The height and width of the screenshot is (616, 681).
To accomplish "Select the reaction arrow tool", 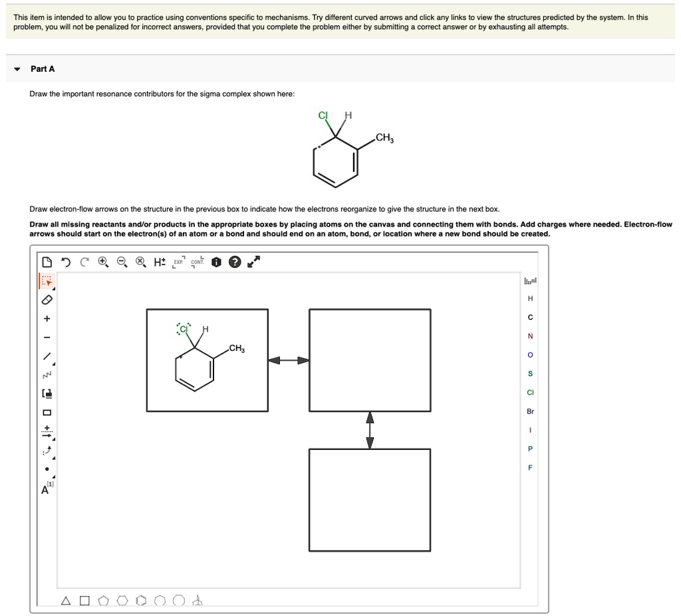I will click(x=47, y=431).
